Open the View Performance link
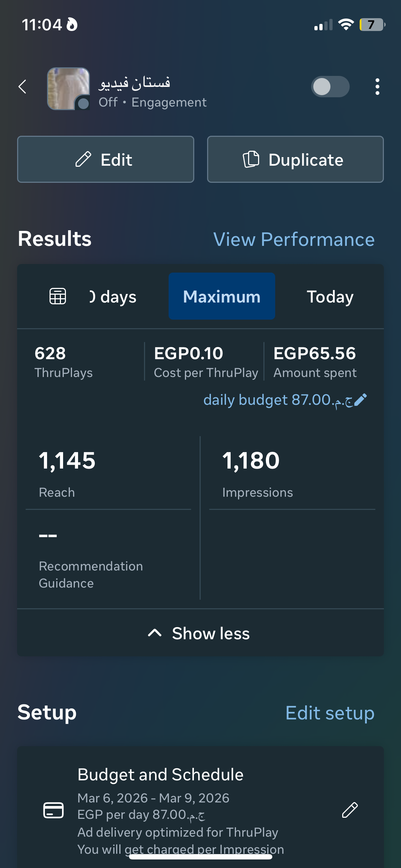The image size is (401, 868). tap(294, 239)
